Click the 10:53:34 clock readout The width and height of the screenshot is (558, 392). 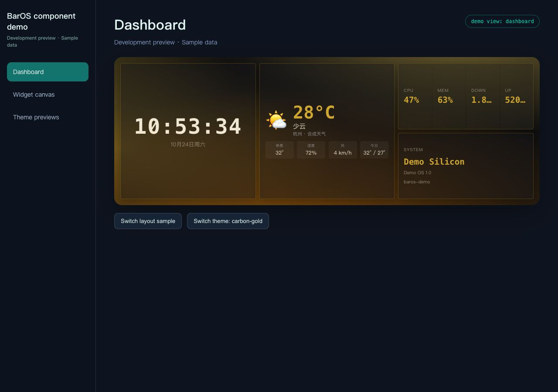pyautogui.click(x=188, y=126)
